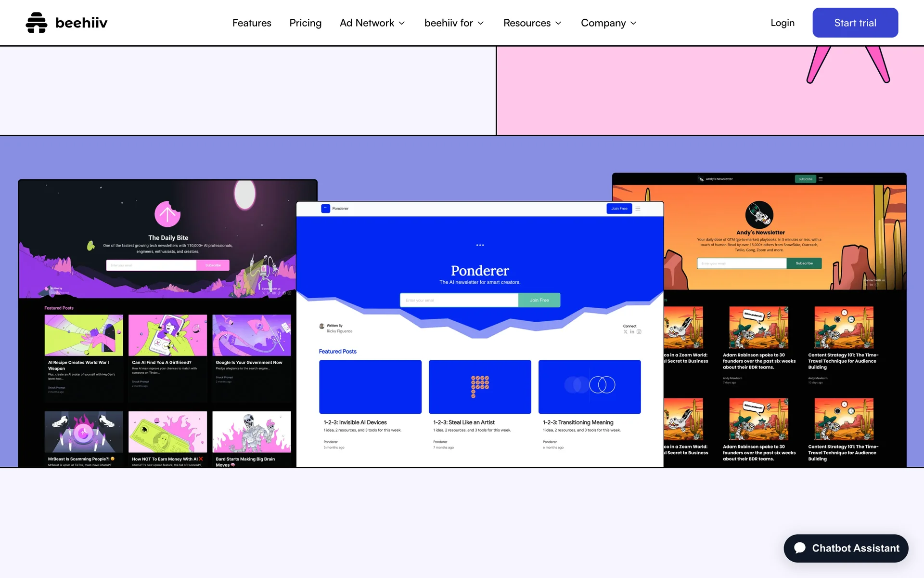Open the Company dropdown menu

coord(608,23)
